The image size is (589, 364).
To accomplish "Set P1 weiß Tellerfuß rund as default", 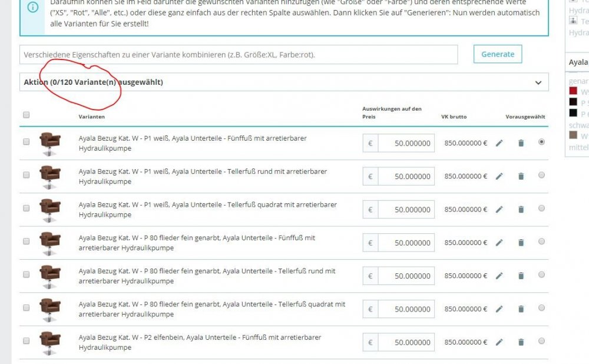I will (x=541, y=175).
